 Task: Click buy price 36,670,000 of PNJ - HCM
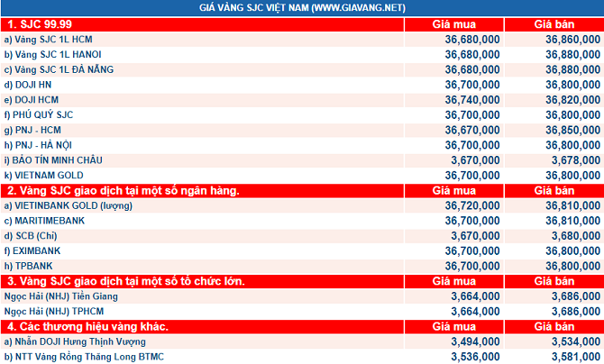472,130
